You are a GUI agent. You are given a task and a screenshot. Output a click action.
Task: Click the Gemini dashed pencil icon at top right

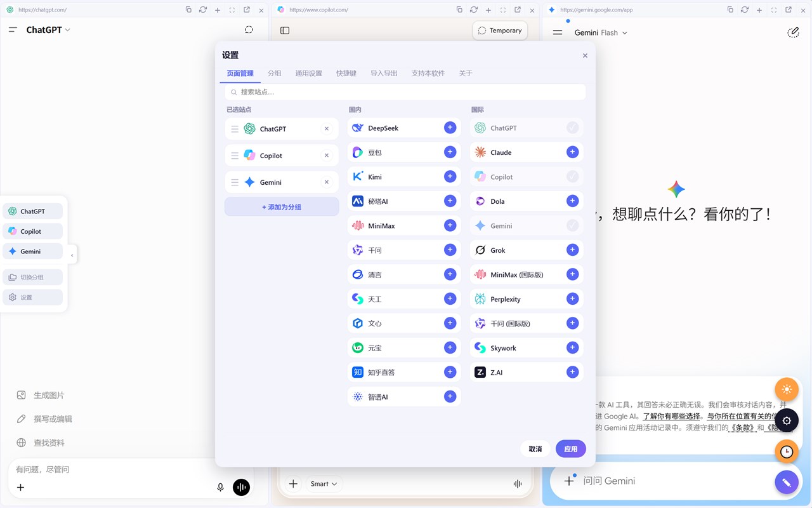click(793, 32)
